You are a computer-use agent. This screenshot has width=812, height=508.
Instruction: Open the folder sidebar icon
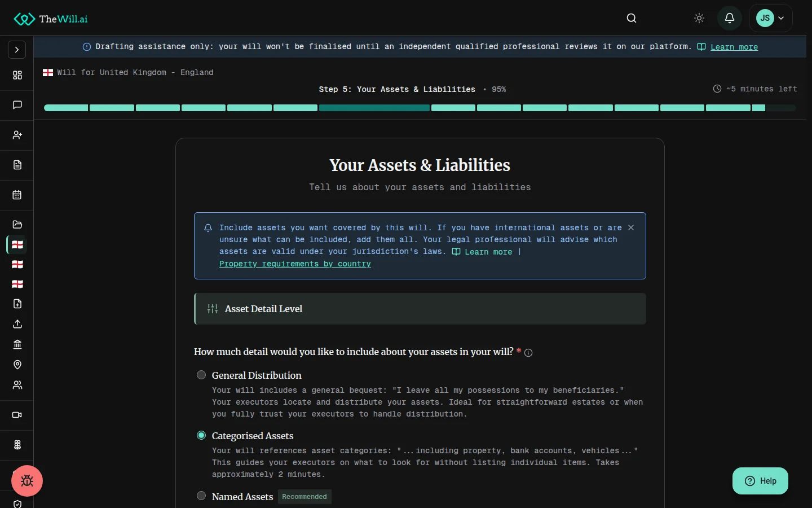point(17,225)
